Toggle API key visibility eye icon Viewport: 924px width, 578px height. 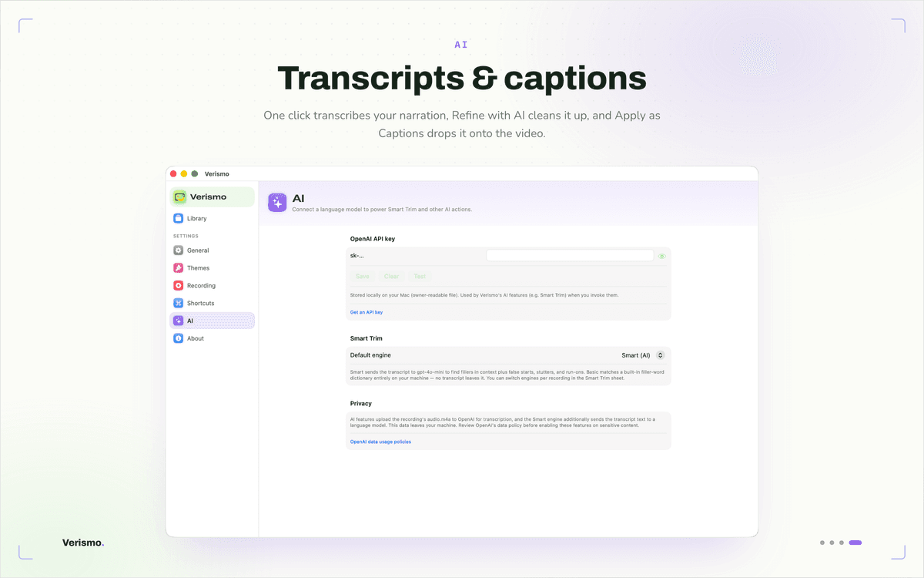(x=661, y=256)
